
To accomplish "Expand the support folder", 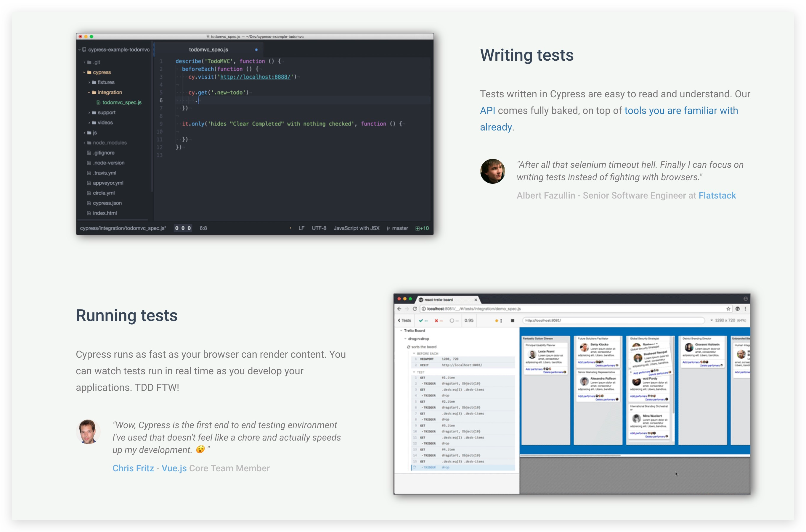I will pos(89,113).
